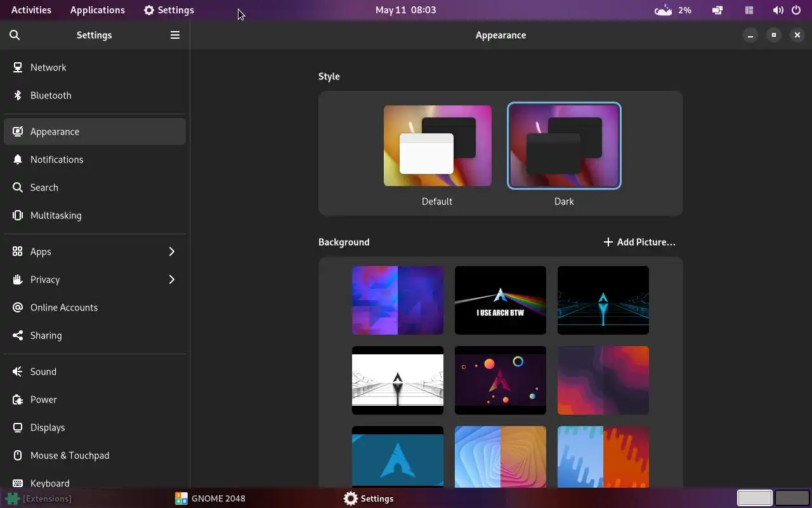Click the Sharing icon in sidebar
Image resolution: width=812 pixels, height=508 pixels.
pos(18,335)
